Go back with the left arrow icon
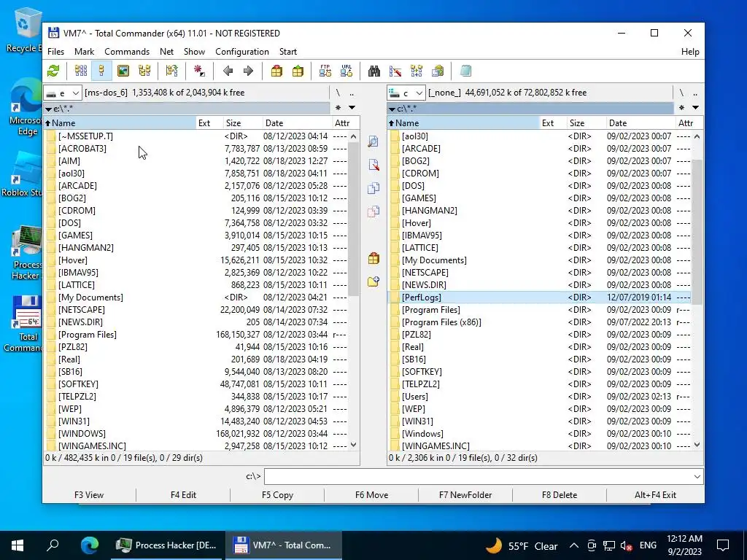Screen dimensions: 747x560 pos(228,71)
